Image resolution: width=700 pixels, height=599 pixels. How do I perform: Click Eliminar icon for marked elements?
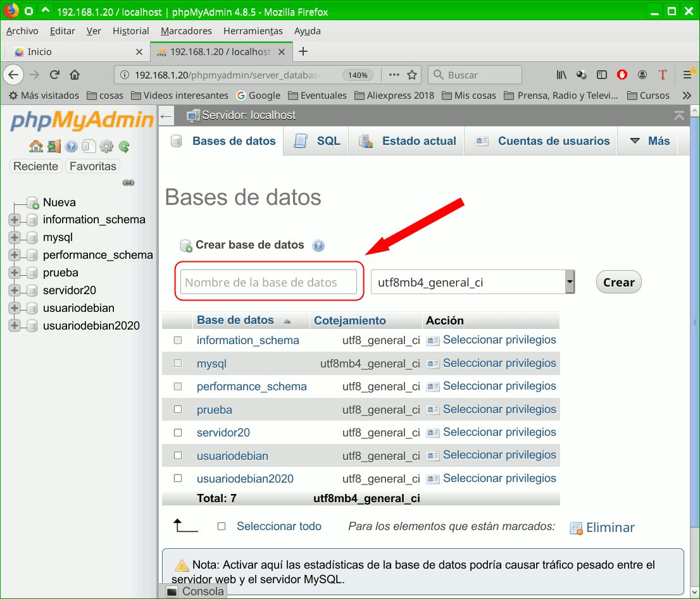point(576,529)
